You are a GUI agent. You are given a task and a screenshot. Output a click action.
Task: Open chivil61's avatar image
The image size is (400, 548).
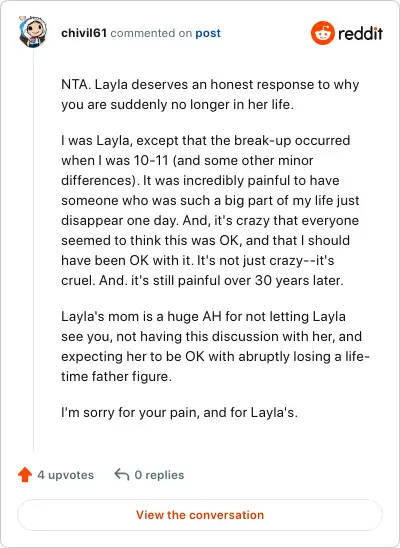32,32
